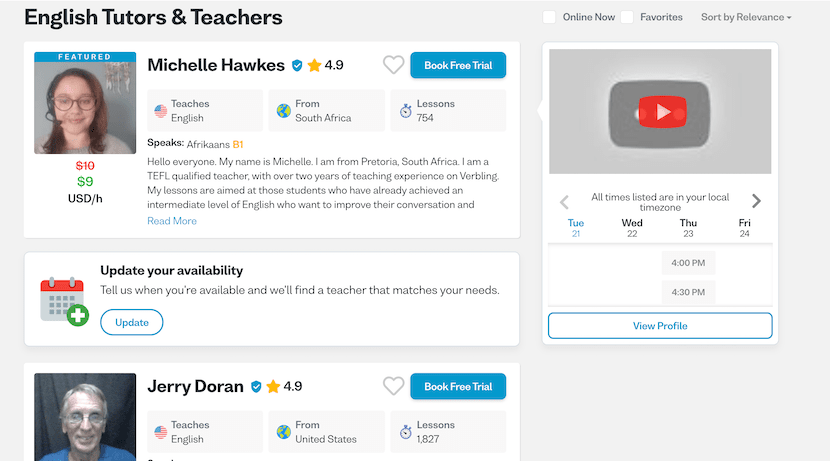Click the stopwatch icon next to Lessons 754

click(405, 111)
